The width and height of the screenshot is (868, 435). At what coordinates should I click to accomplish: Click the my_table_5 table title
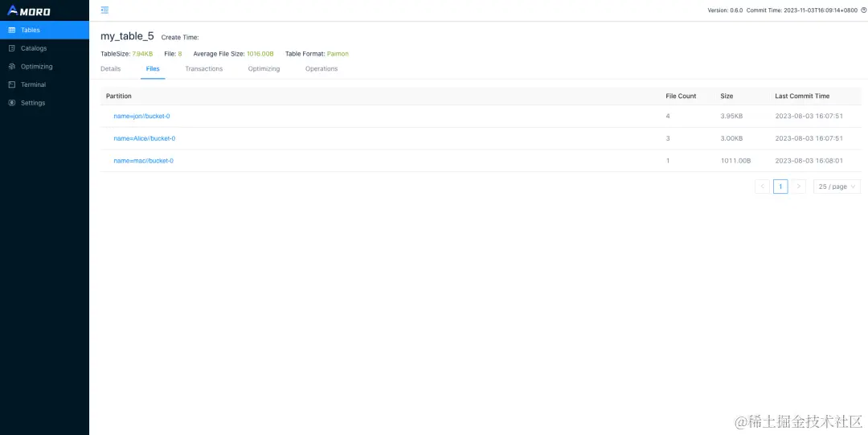point(127,36)
